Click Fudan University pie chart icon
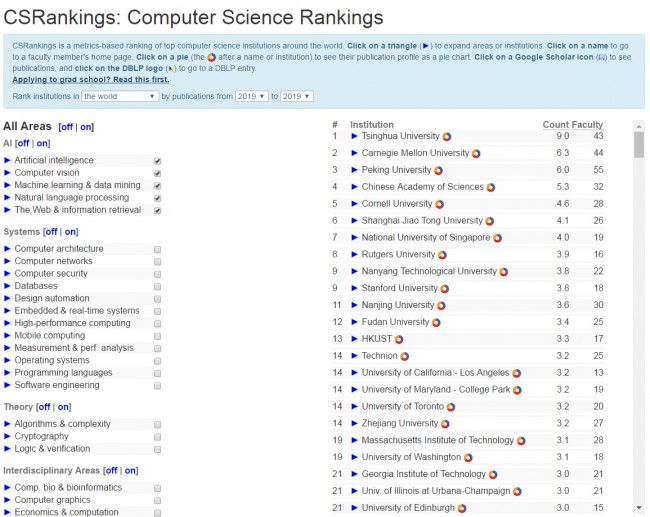This screenshot has height=517, width=650. (x=436, y=323)
